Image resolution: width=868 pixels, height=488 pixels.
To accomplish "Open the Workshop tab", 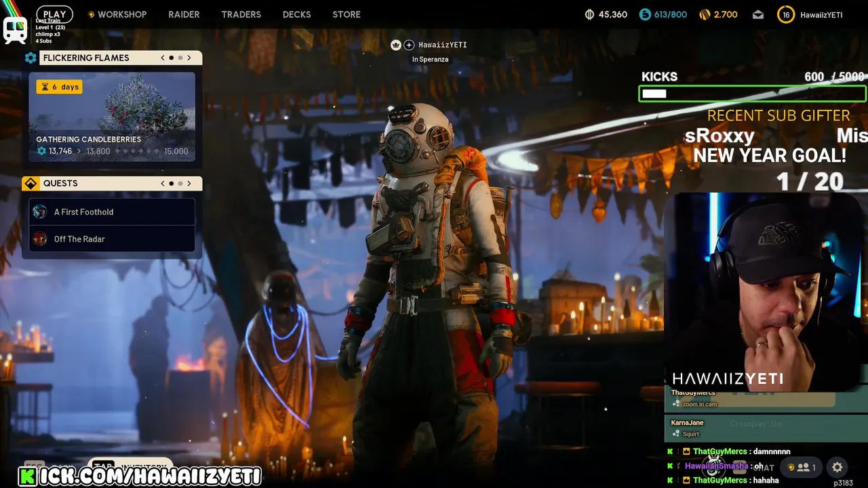I will pyautogui.click(x=122, y=14).
